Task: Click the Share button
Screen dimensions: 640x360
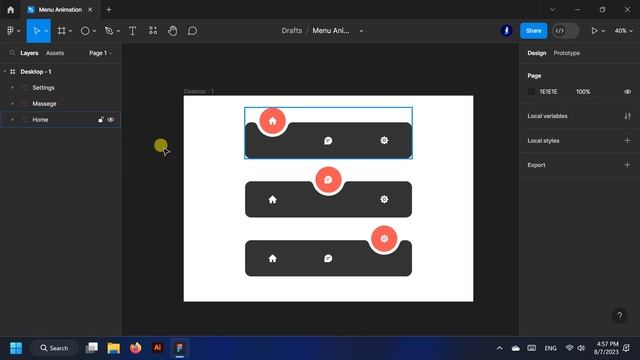Action: click(533, 31)
